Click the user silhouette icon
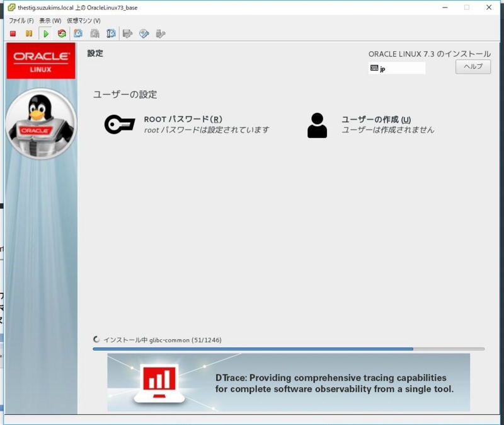504x425 pixels. [318, 125]
